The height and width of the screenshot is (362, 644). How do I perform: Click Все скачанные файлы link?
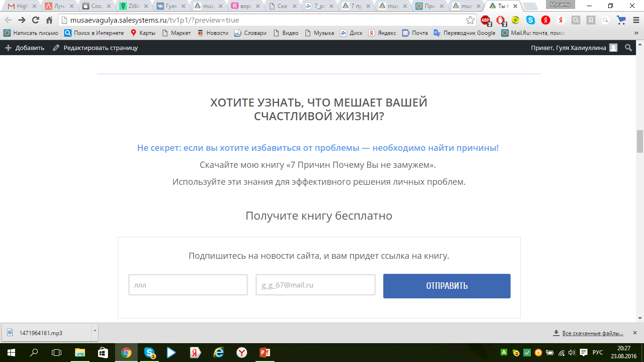point(592,333)
